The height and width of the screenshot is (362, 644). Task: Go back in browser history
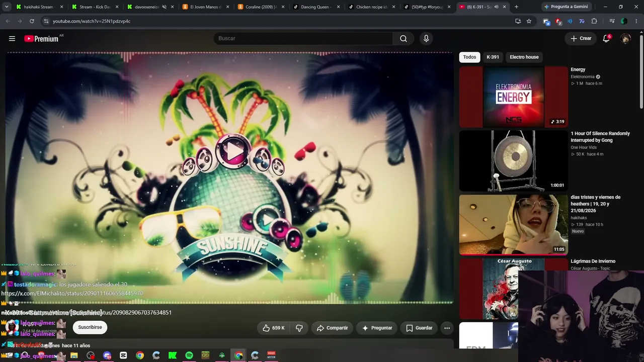pos(8,21)
